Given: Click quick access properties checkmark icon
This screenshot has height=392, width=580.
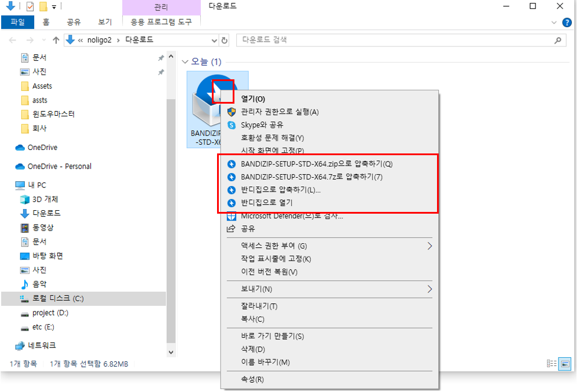Looking at the screenshot, I should [30, 6].
